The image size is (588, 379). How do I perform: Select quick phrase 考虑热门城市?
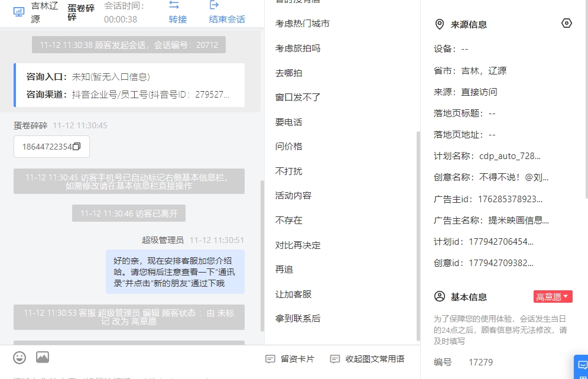point(302,24)
